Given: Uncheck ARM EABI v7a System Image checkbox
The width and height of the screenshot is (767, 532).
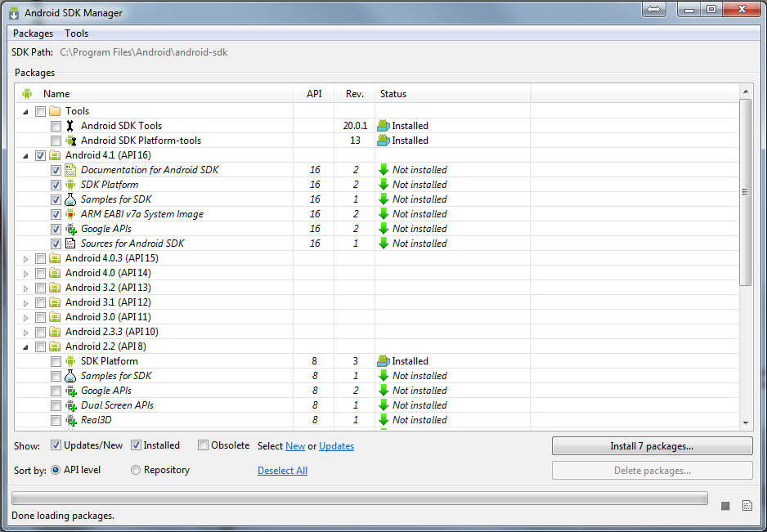Looking at the screenshot, I should pos(56,214).
